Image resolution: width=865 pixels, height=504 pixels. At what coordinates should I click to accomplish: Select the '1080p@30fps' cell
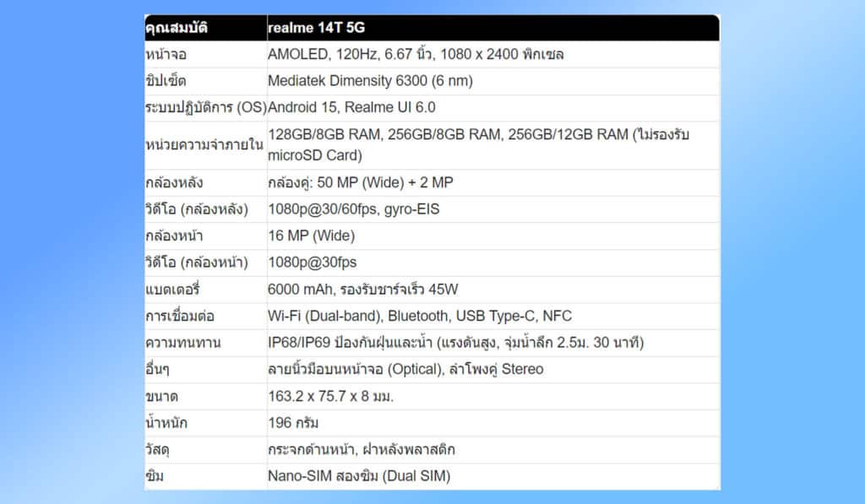[493, 263]
